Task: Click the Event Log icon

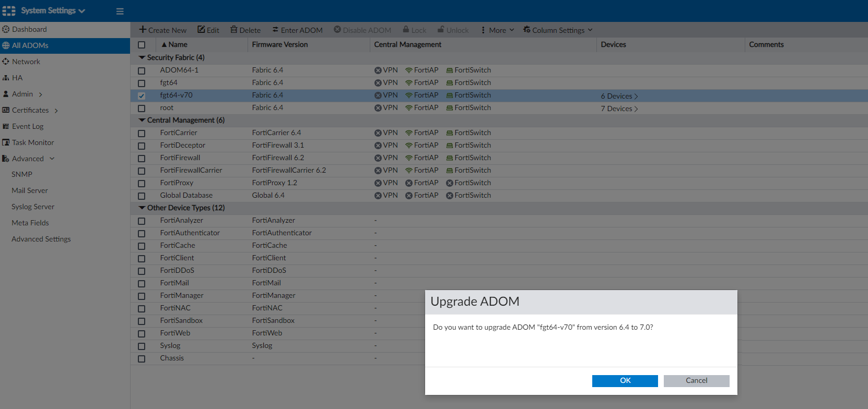Action: [x=6, y=126]
